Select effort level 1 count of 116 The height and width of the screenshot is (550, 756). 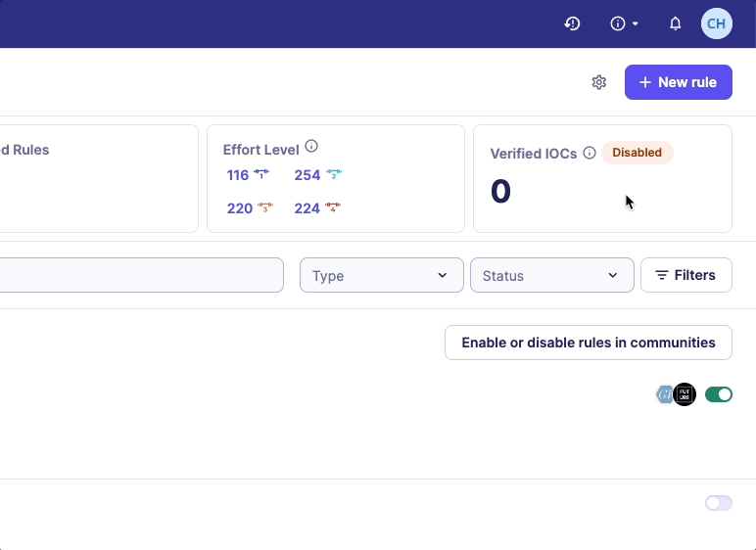pos(238,175)
